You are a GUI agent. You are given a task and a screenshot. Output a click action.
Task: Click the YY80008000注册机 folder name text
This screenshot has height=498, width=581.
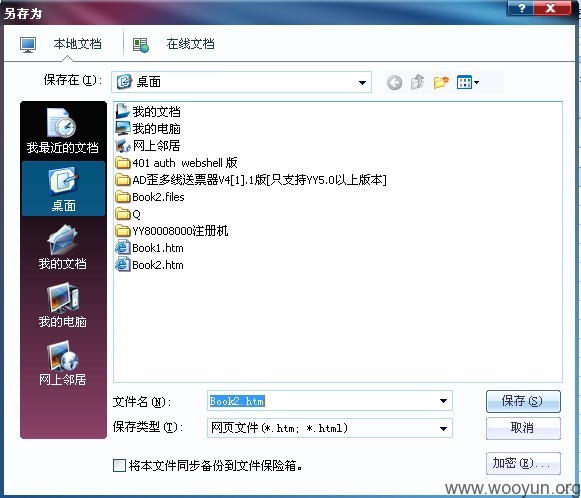[x=180, y=231]
